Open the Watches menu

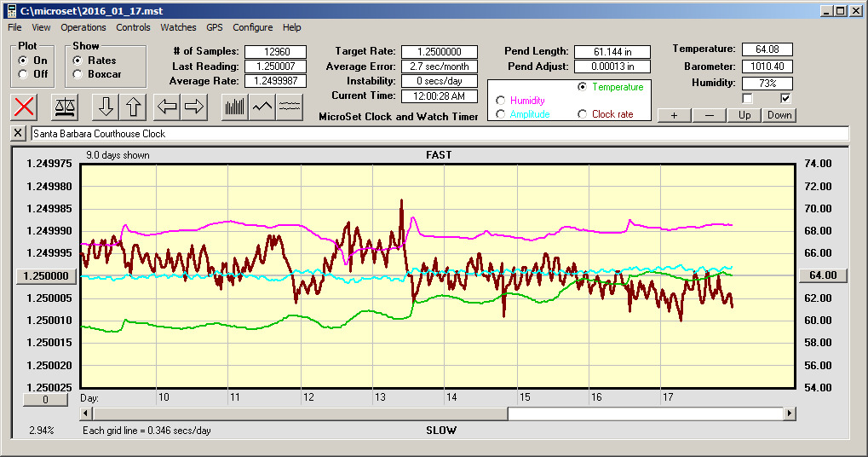178,27
